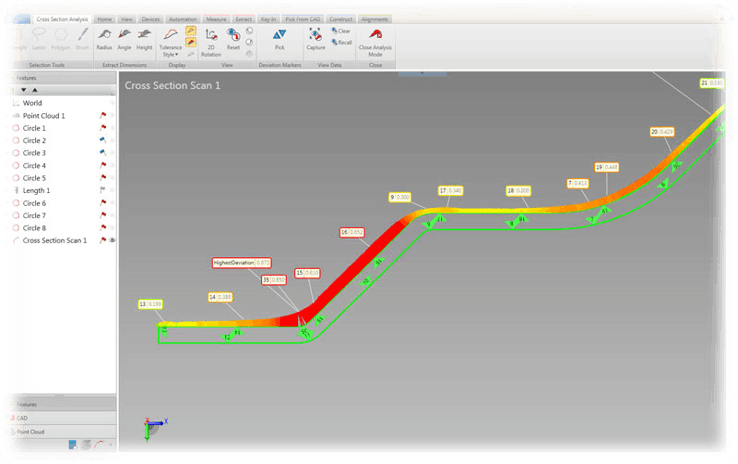The image size is (738, 464).
Task: Click the red flag icon for Circle 1
Action: tap(103, 128)
